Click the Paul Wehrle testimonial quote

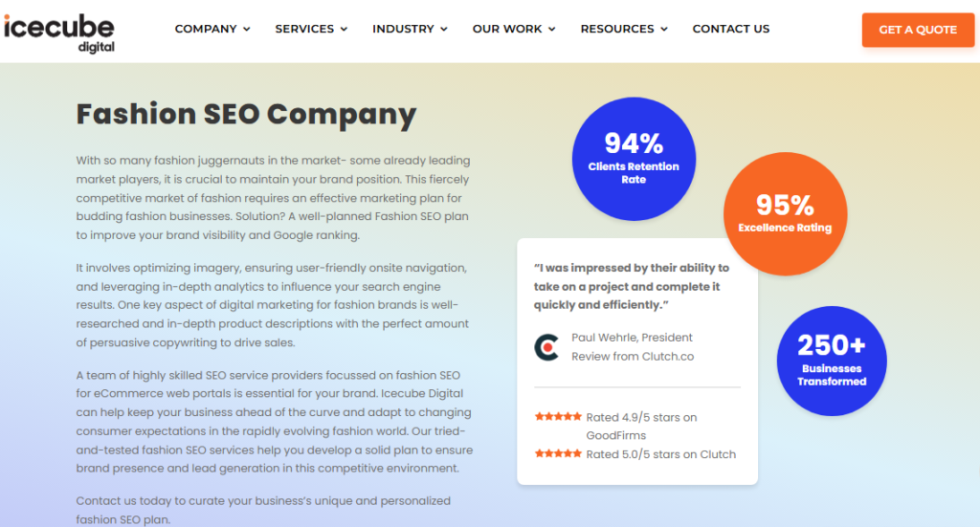tap(632, 286)
